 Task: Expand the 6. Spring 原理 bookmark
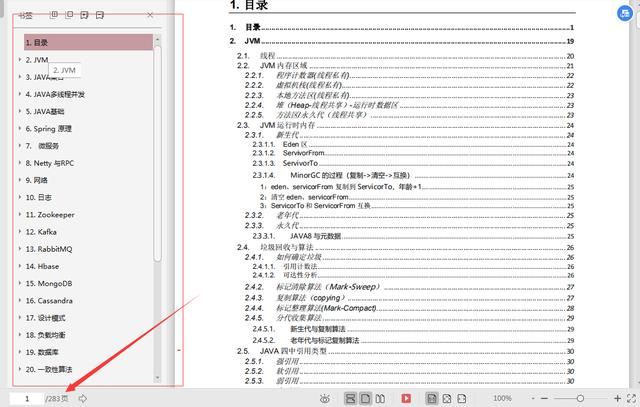20,129
